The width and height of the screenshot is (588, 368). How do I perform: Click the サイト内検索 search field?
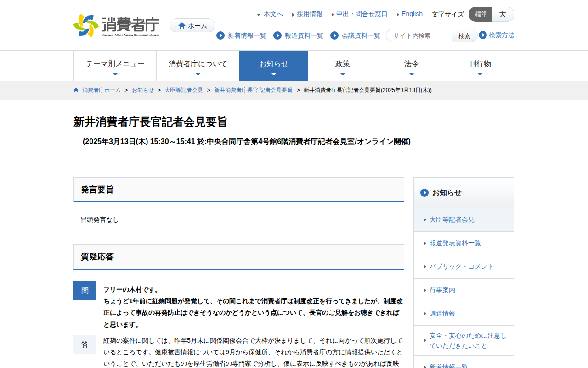pos(419,35)
